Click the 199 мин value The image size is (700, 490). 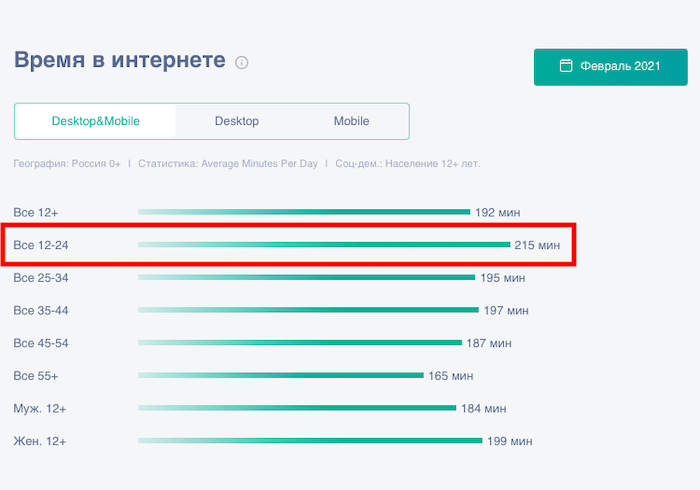(x=510, y=441)
